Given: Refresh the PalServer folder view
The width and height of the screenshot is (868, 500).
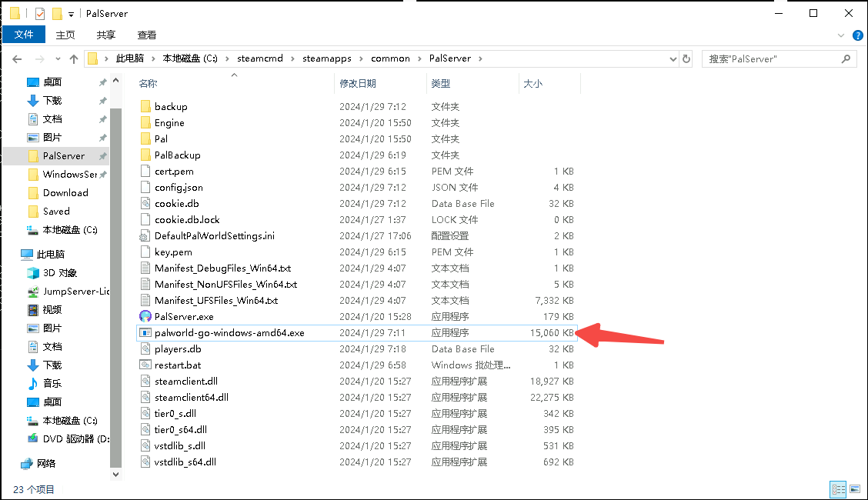Looking at the screenshot, I should click(686, 58).
